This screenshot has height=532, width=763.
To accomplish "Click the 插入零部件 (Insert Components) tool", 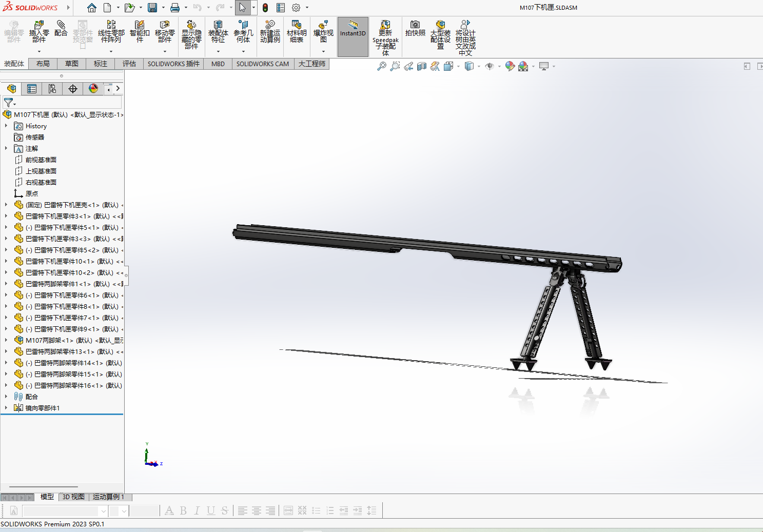I will 39,32.
